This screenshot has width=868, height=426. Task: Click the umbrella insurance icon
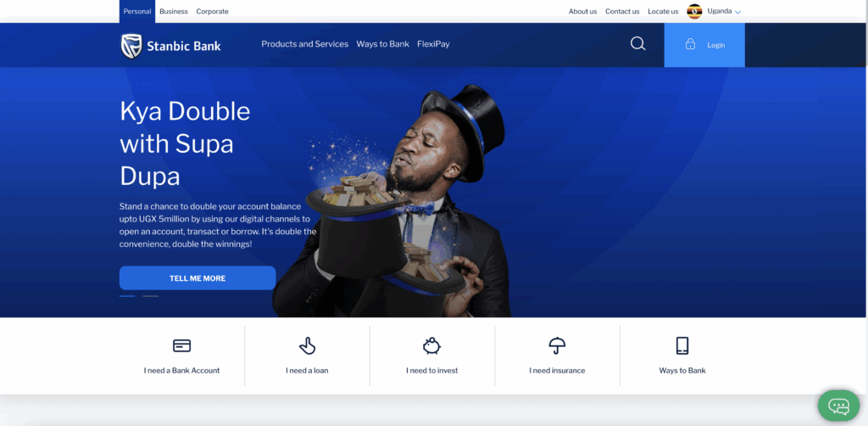tap(557, 345)
